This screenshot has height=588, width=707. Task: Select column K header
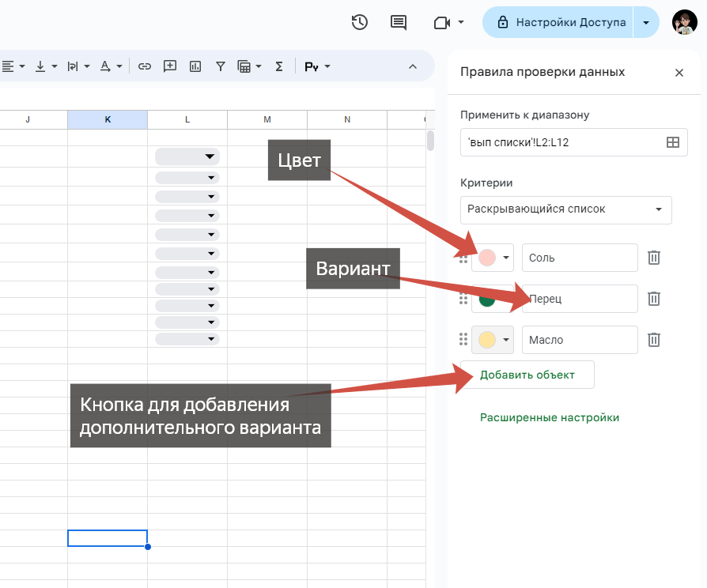click(x=108, y=119)
